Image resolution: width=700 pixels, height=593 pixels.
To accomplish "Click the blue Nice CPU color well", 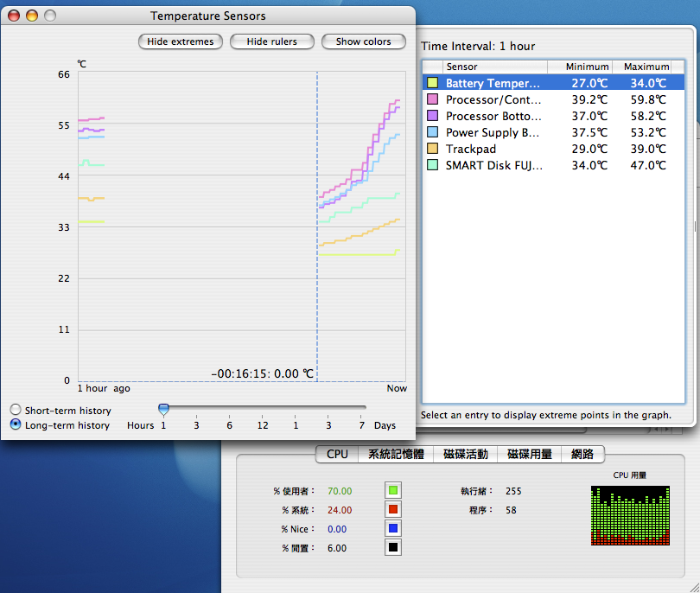I will tap(393, 528).
